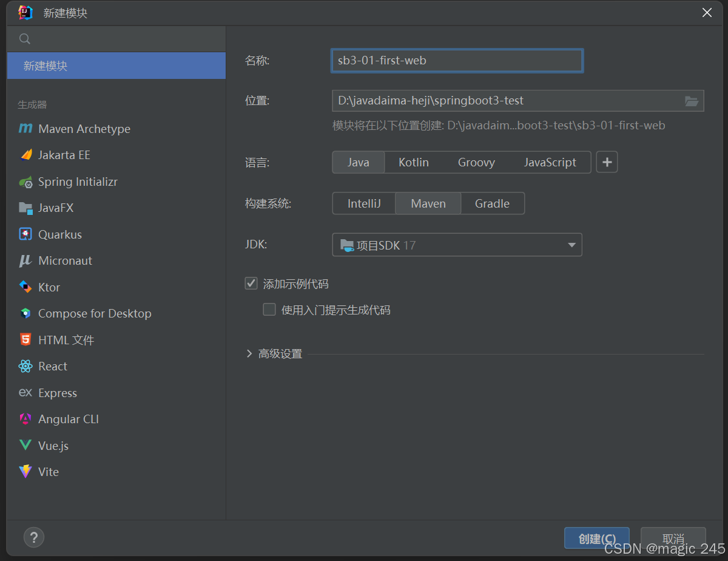This screenshot has height=561, width=728.
Task: Click the 模块将在以下位置创建 path hint text
Action: click(x=499, y=126)
